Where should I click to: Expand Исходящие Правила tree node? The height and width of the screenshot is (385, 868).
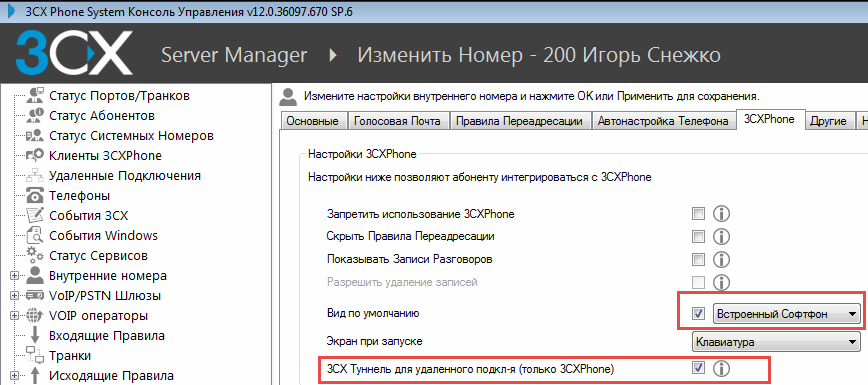point(15,376)
